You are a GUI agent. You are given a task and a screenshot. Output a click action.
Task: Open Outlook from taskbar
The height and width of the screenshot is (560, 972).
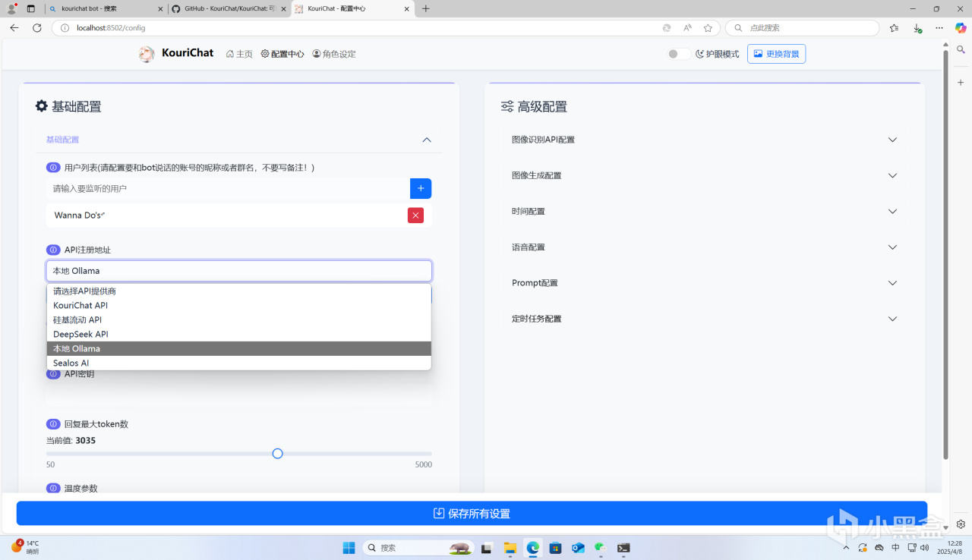pyautogui.click(x=578, y=547)
